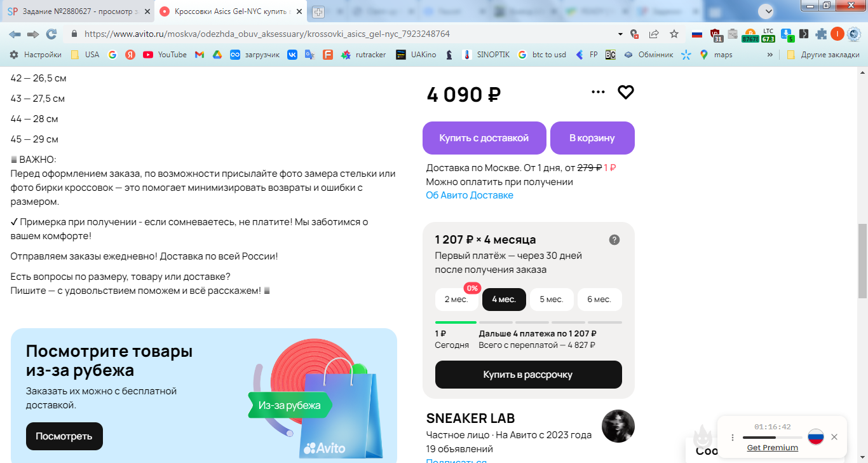Open a new tab

coord(318,11)
